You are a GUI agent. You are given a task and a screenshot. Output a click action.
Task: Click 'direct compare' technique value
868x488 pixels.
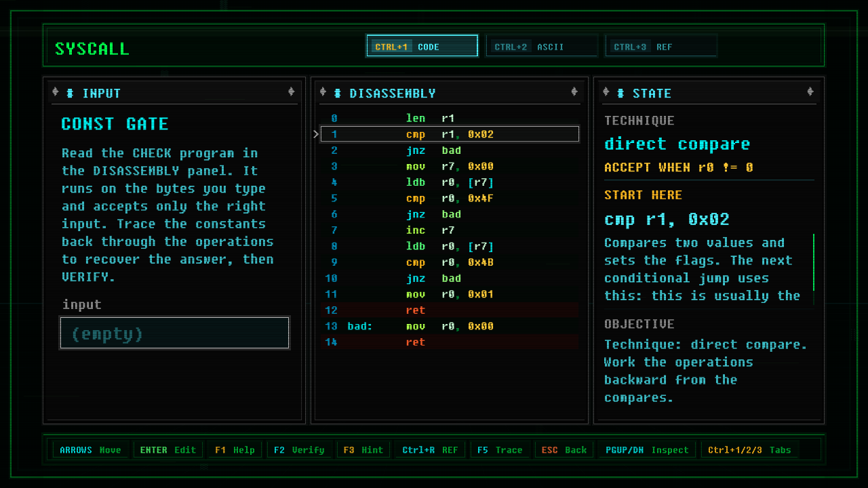tap(677, 144)
